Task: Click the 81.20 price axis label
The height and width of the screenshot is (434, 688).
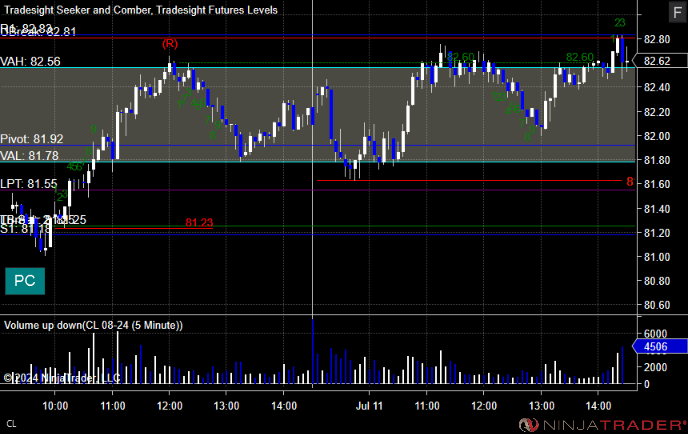Action: click(x=657, y=233)
